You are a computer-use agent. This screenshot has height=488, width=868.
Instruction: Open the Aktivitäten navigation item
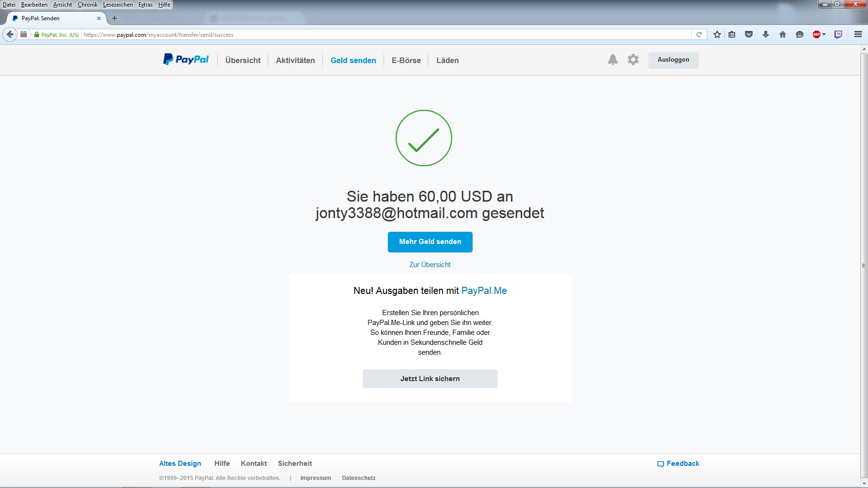[295, 60]
